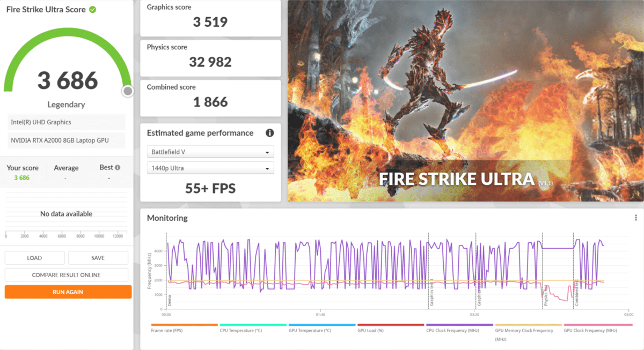
Task: Click the green validation checkmark icon
Action: 93,10
